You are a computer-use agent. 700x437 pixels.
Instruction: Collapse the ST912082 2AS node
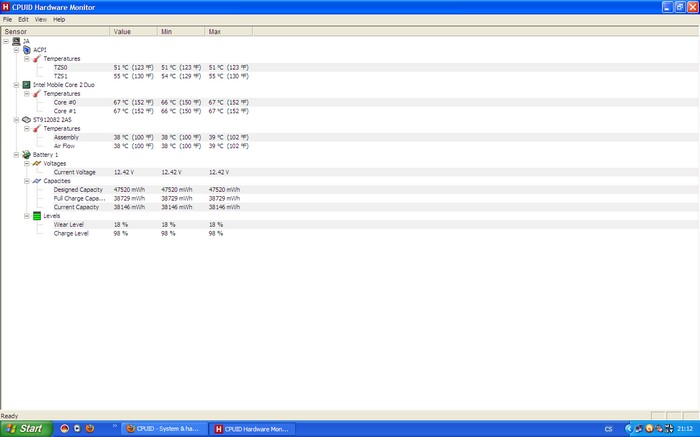[x=17, y=120]
